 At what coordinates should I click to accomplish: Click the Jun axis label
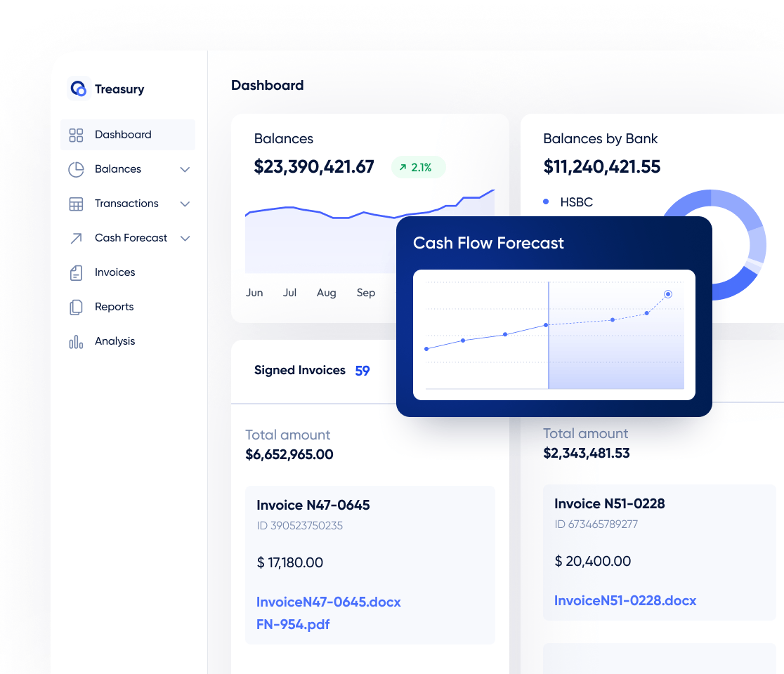click(x=254, y=293)
